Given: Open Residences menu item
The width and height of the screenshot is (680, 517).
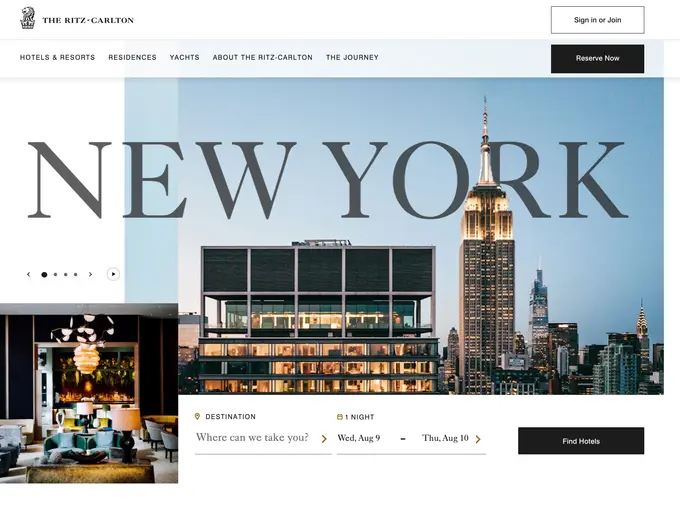Looking at the screenshot, I should [x=132, y=57].
